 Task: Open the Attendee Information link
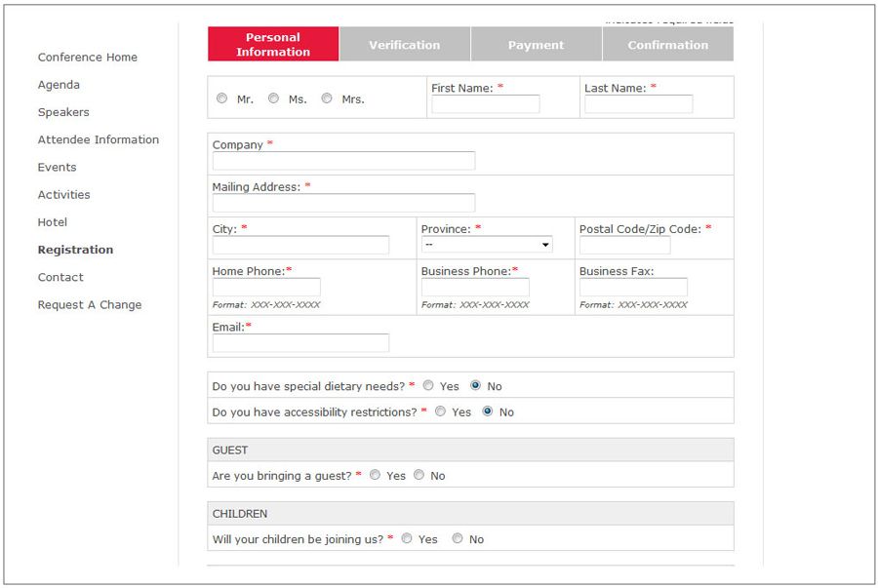(99, 139)
